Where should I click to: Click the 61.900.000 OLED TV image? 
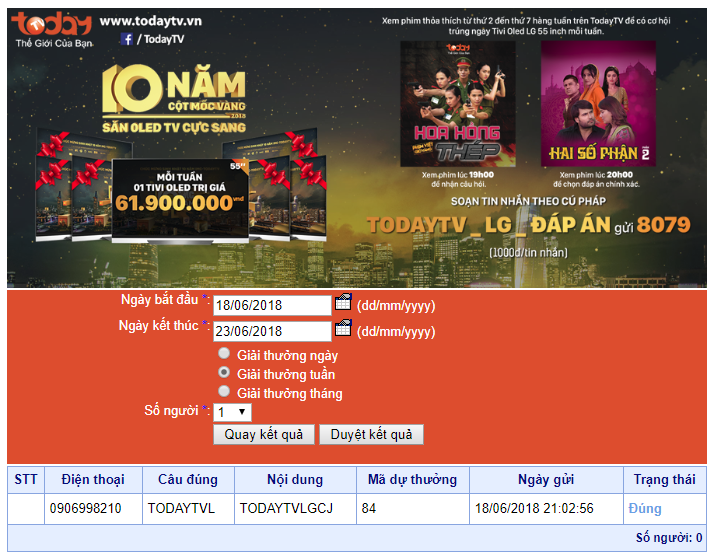pyautogui.click(x=181, y=200)
